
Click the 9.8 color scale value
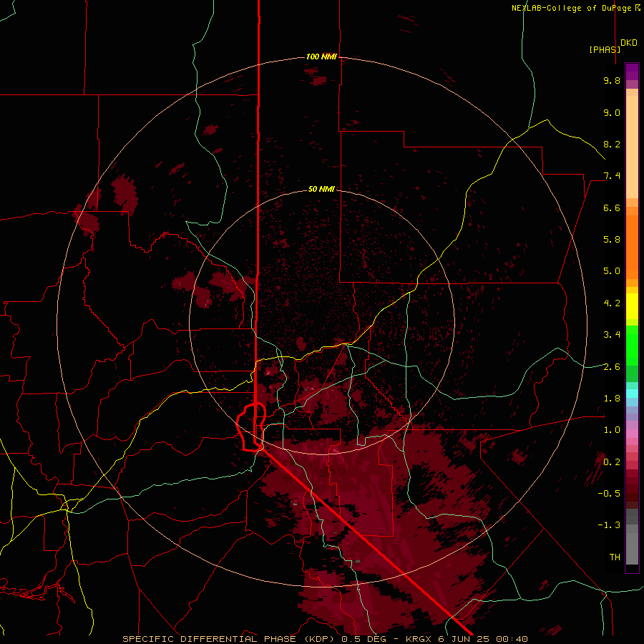612,80
